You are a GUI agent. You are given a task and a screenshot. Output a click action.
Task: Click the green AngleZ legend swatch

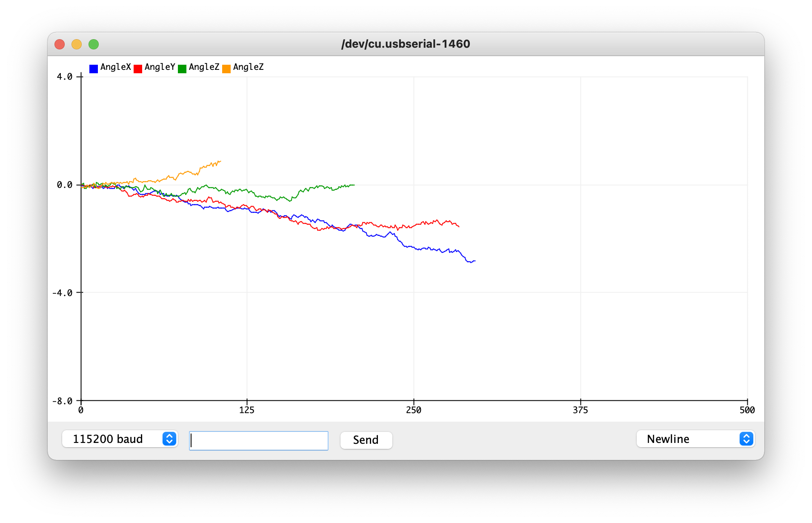coord(182,69)
